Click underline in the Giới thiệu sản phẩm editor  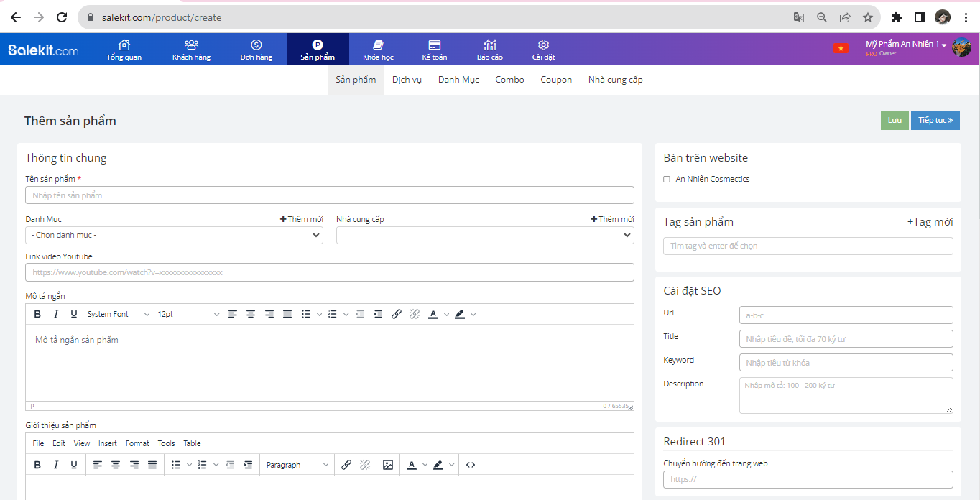[74, 465]
